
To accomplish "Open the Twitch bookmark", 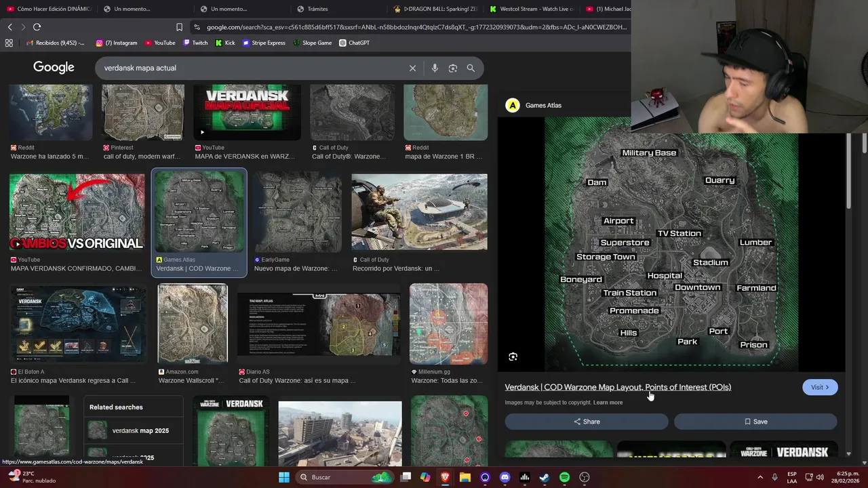I will point(195,43).
